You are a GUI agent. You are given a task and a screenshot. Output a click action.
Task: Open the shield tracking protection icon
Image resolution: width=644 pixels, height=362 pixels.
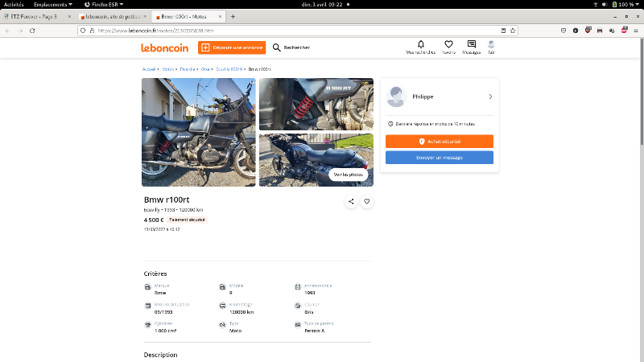pos(83,31)
